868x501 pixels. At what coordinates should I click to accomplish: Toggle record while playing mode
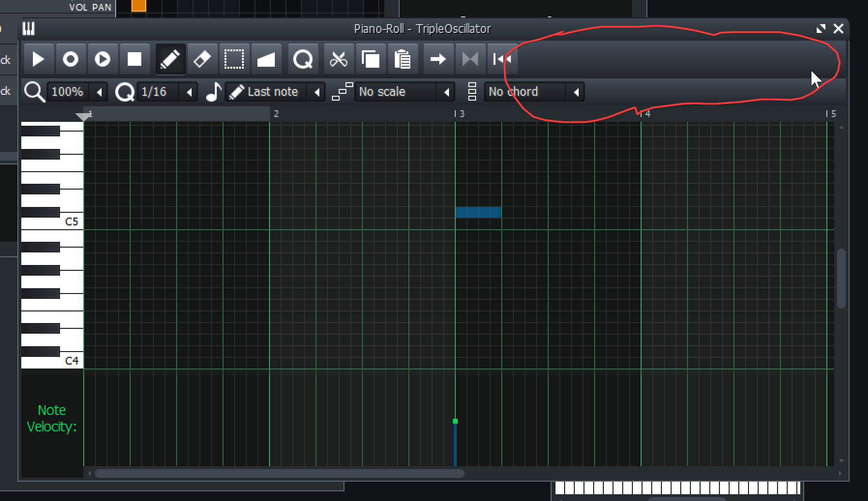pyautogui.click(x=103, y=59)
